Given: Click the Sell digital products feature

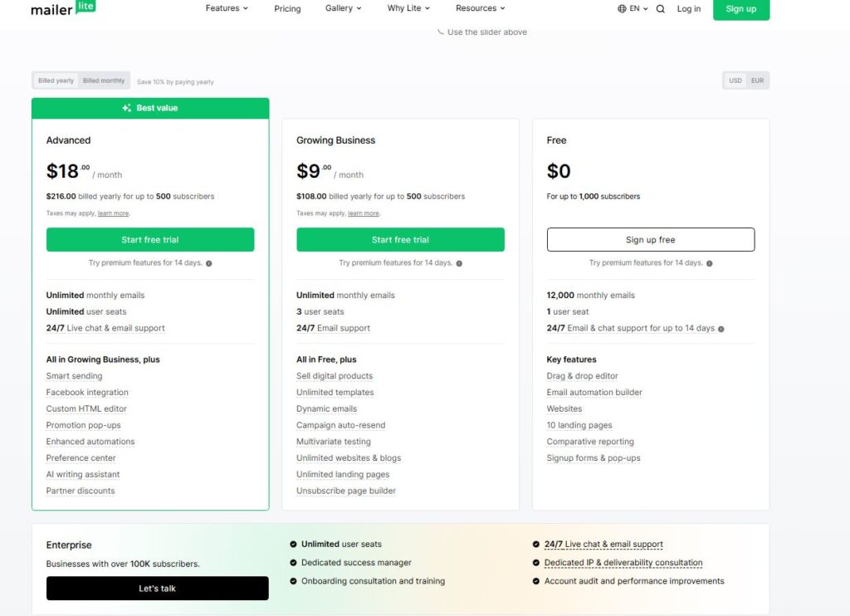Looking at the screenshot, I should point(335,376).
